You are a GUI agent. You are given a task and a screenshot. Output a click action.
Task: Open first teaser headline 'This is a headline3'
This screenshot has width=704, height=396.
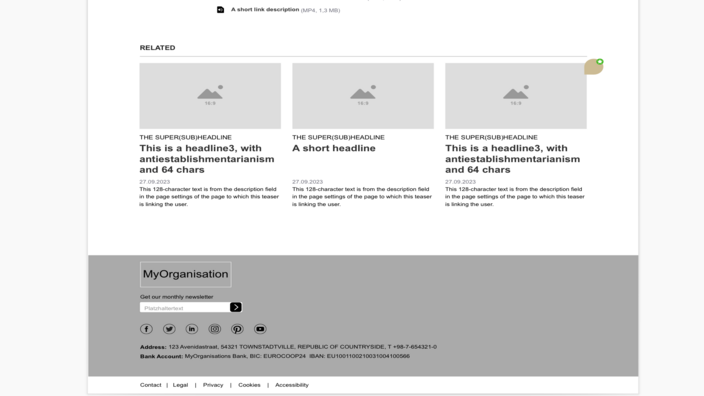pyautogui.click(x=207, y=159)
